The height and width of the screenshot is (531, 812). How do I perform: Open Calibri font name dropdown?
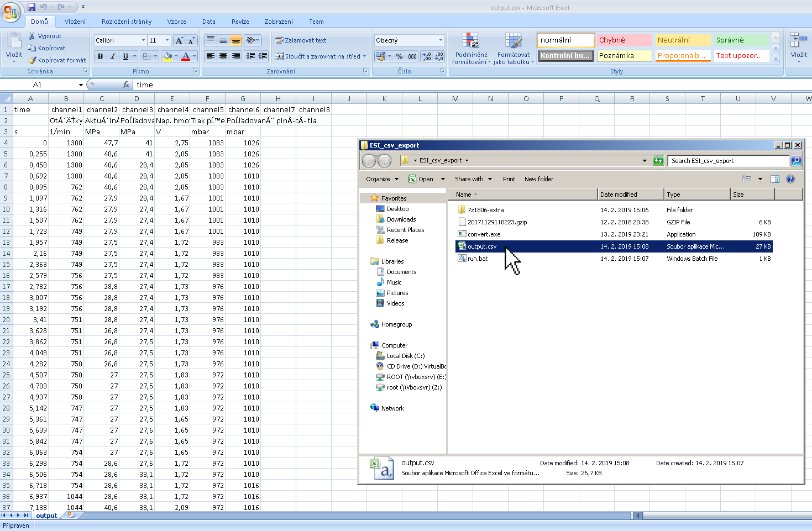[x=143, y=40]
